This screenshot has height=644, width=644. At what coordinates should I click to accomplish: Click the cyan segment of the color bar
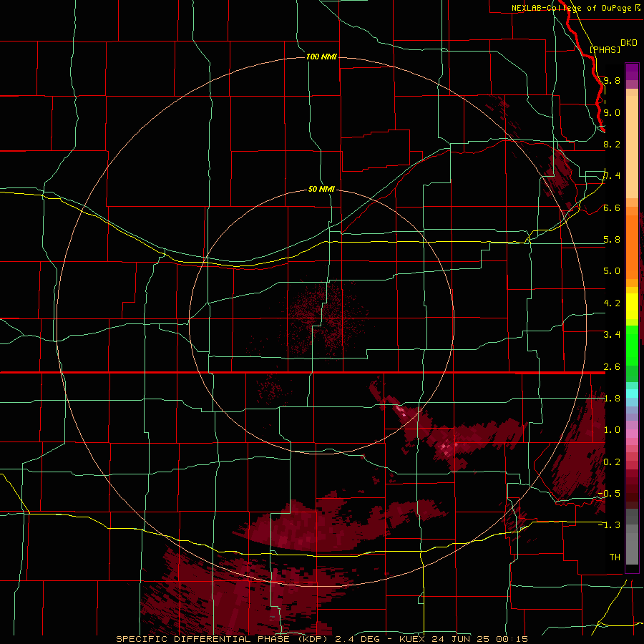click(x=632, y=394)
